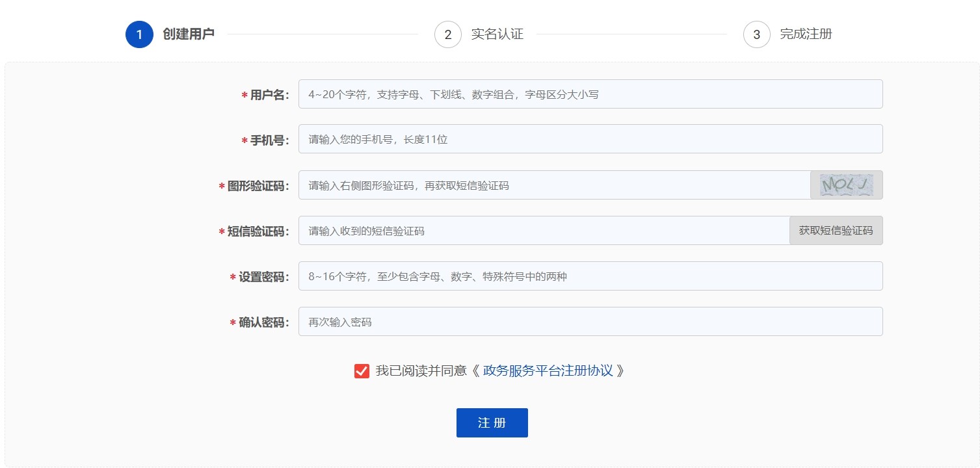Click the step 2 实名认证 indicator
This screenshot has height=468, width=980.
pyautogui.click(x=447, y=34)
